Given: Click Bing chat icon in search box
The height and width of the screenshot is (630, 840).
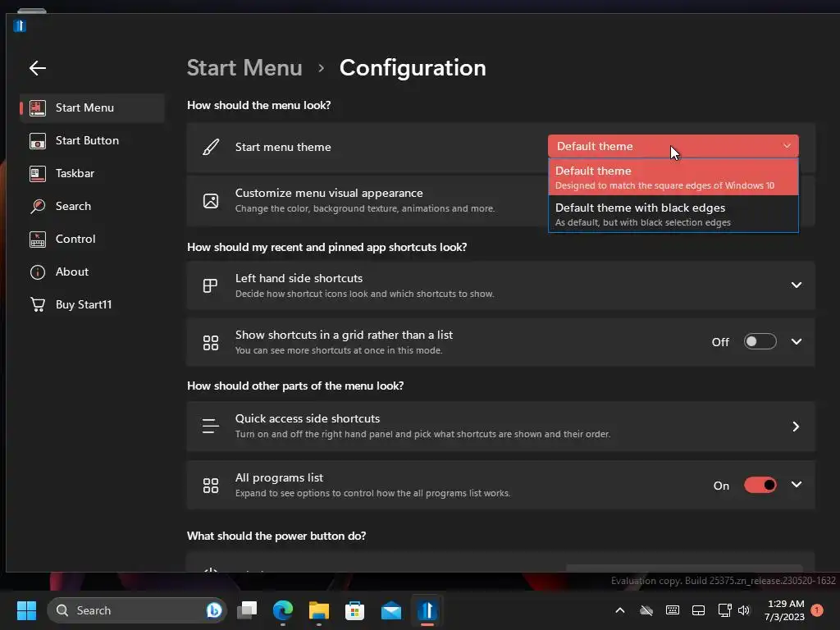Looking at the screenshot, I should point(214,610).
